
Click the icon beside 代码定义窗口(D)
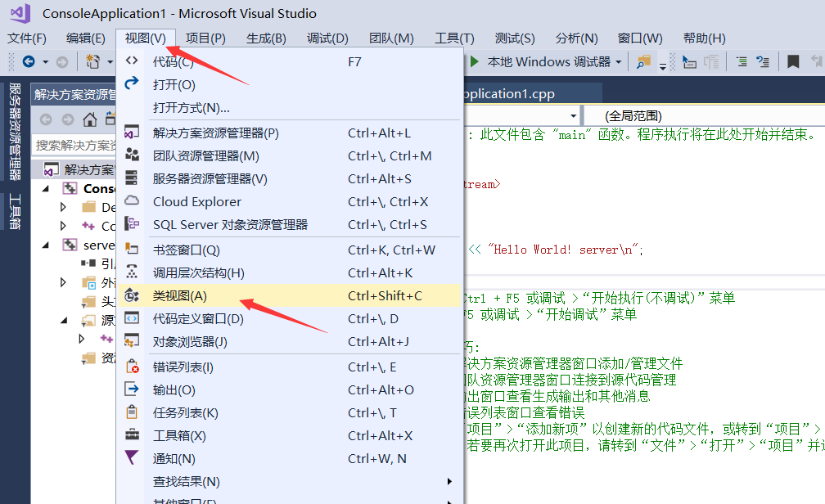(x=132, y=317)
